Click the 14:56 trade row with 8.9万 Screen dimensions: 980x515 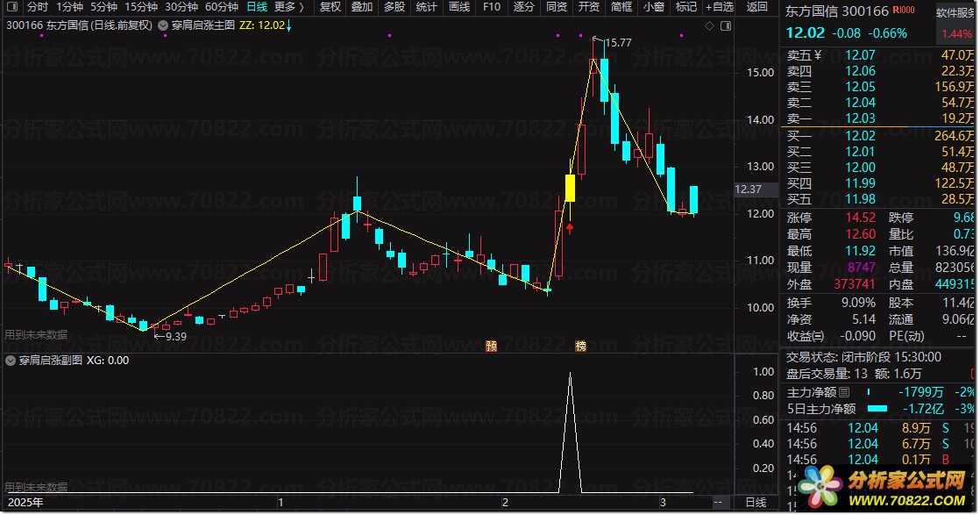880,428
